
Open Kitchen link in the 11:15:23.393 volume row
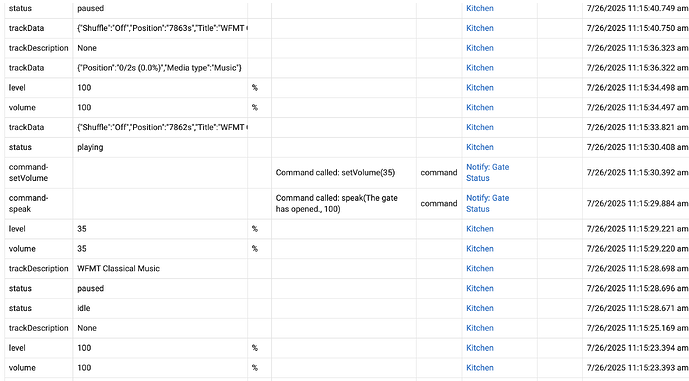pyautogui.click(x=480, y=368)
